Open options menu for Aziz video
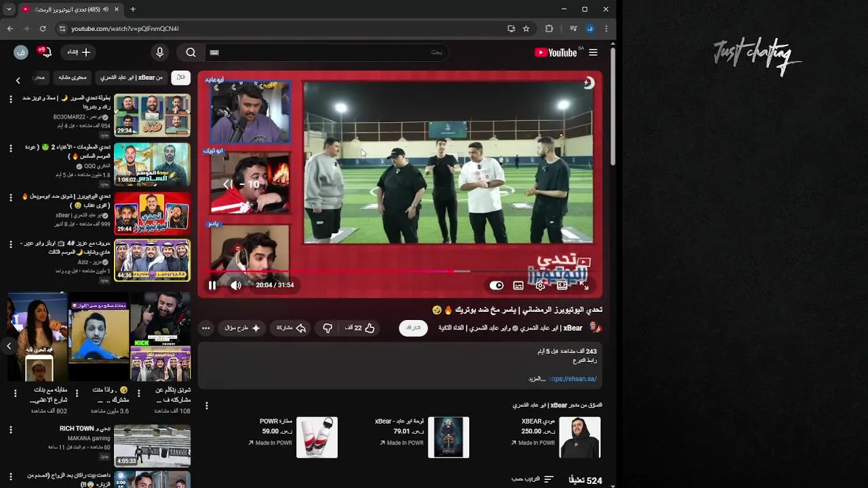Viewport: 868px width, 488px height. click(x=10, y=244)
